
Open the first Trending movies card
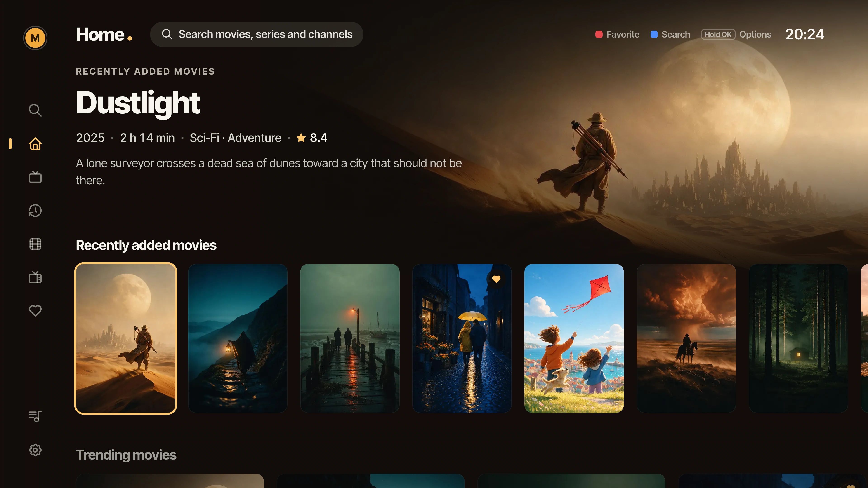(x=170, y=481)
